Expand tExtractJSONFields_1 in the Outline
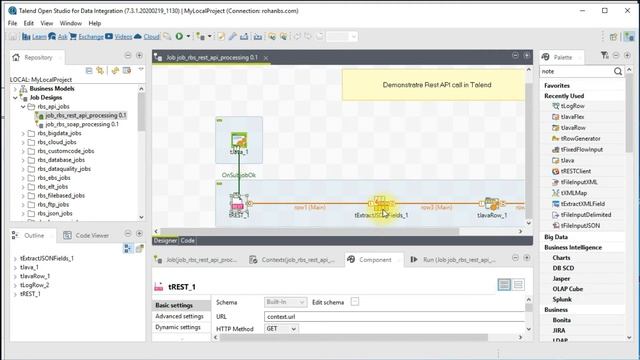This screenshot has height=360, width=640. coord(16,259)
